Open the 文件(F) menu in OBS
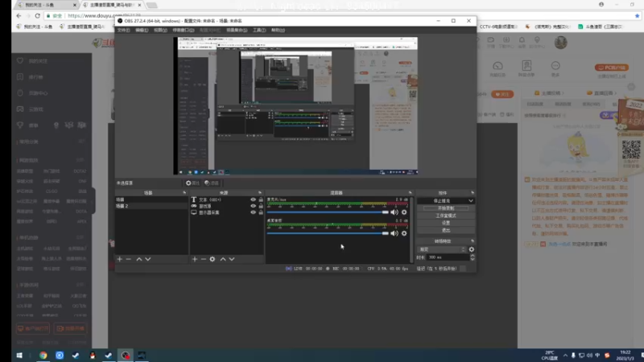This screenshot has height=362, width=644. [x=123, y=30]
